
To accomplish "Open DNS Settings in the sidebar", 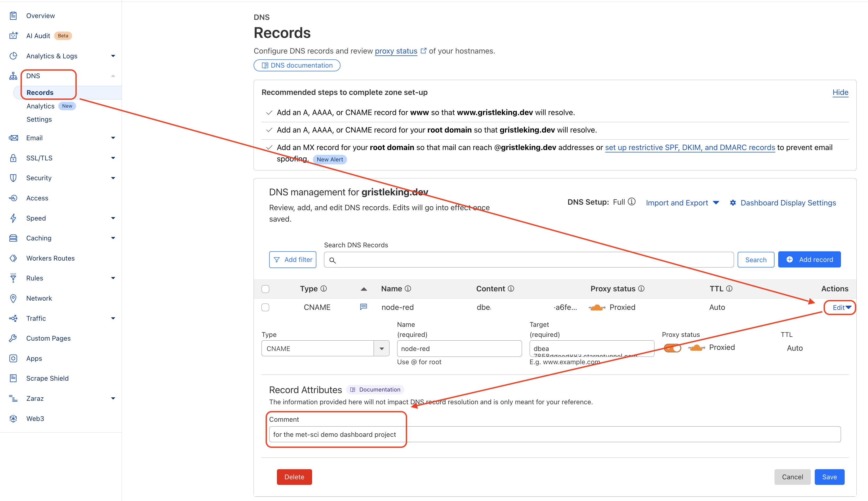I will (39, 119).
